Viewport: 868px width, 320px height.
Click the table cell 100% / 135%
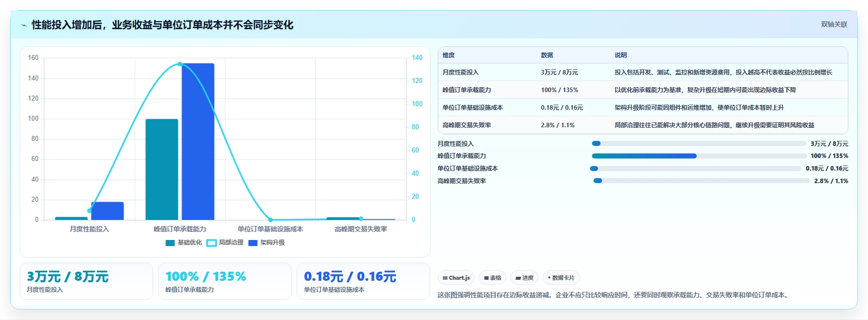[x=559, y=90]
